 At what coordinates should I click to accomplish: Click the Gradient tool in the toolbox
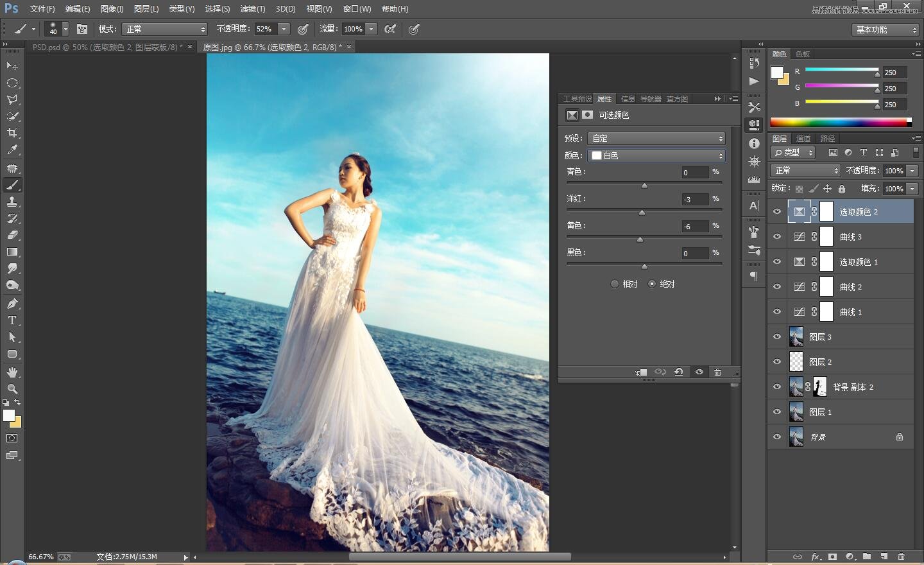point(12,252)
